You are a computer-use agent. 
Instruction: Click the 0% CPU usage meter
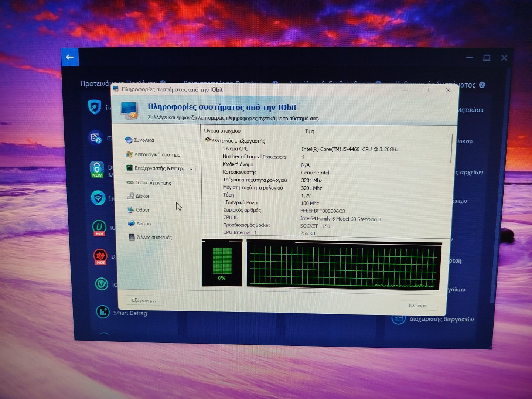(222, 263)
